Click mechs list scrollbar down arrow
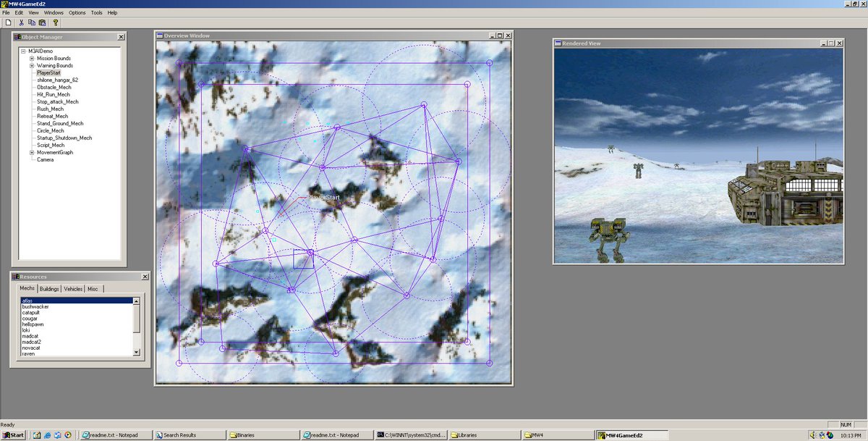The width and height of the screenshot is (868, 441). 137,352
